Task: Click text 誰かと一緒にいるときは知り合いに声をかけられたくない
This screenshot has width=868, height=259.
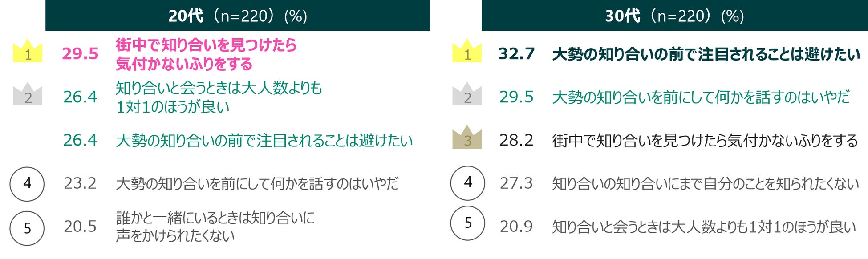Action: (215, 227)
